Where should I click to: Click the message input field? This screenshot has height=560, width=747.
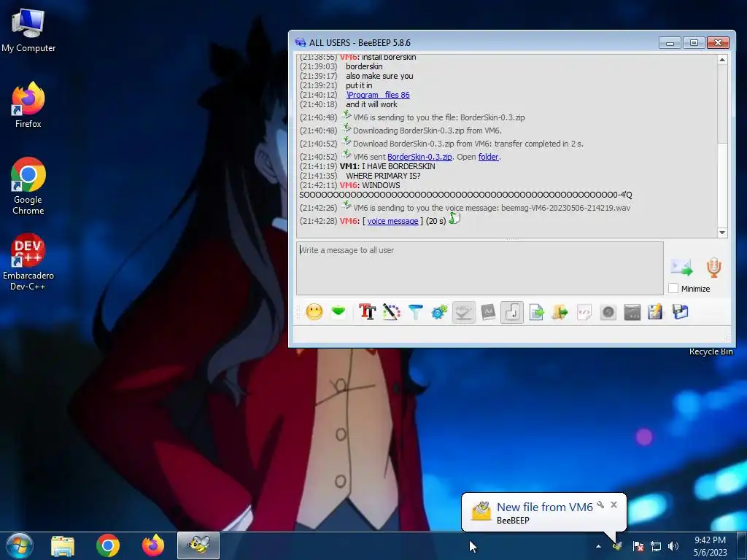pyautogui.click(x=480, y=268)
